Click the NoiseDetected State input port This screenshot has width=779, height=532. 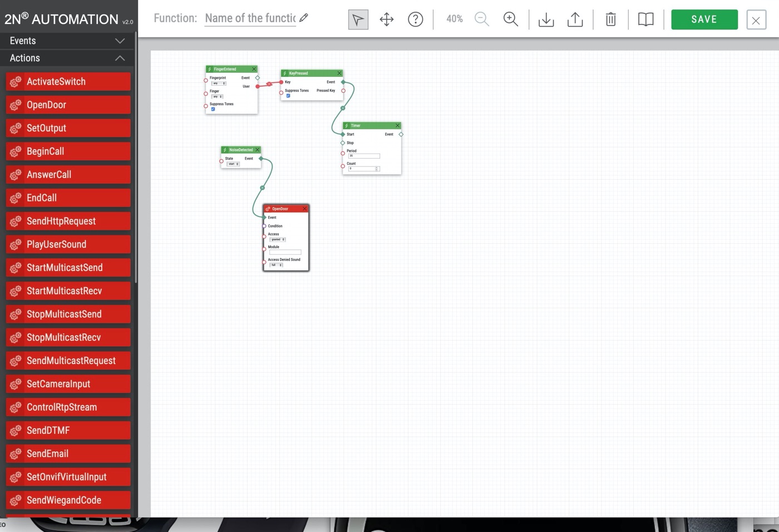click(221, 161)
